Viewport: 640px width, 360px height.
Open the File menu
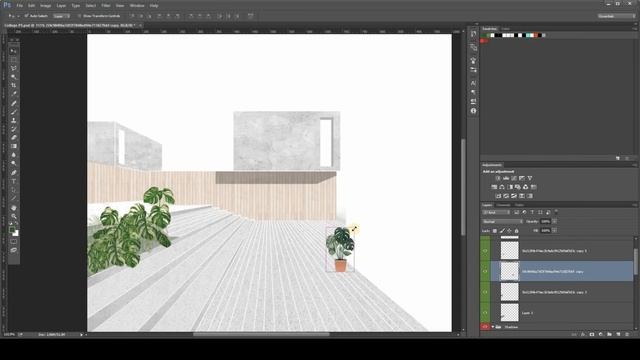click(19, 6)
